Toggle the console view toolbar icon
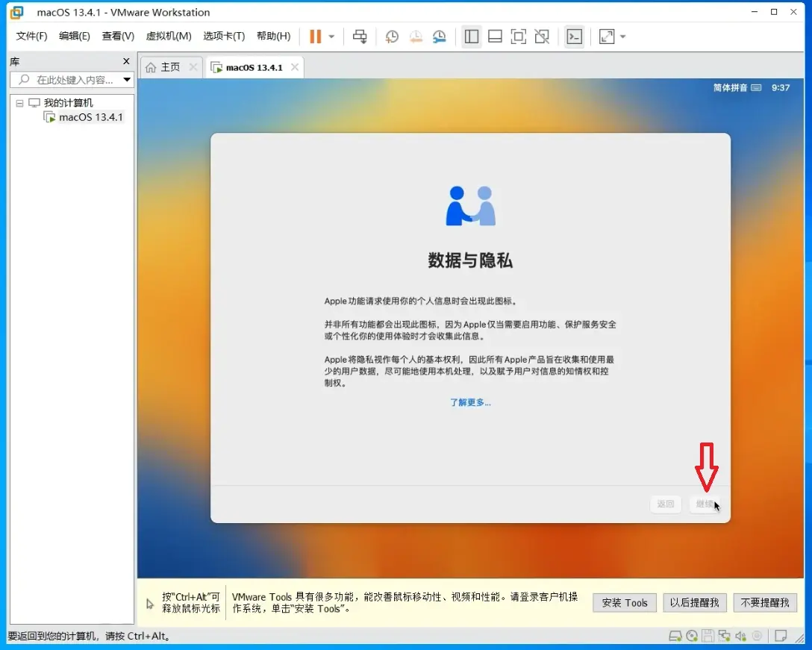The width and height of the screenshot is (812, 650). pyautogui.click(x=575, y=37)
